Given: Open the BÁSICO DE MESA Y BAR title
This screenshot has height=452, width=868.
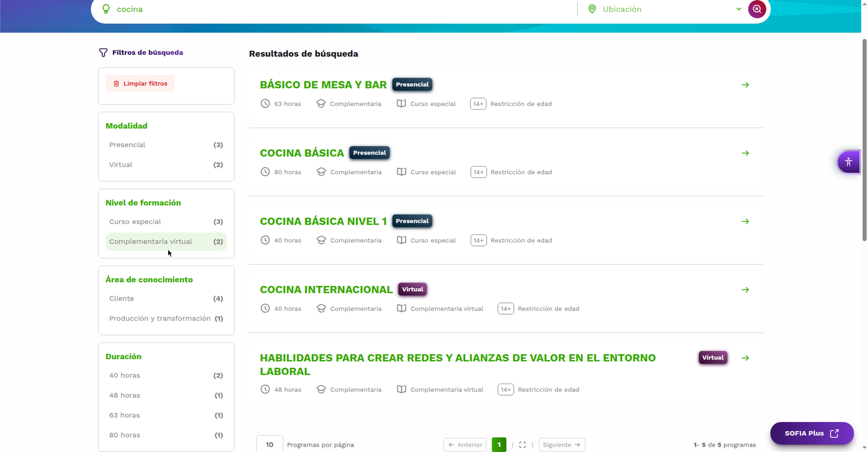Looking at the screenshot, I should [x=323, y=85].
